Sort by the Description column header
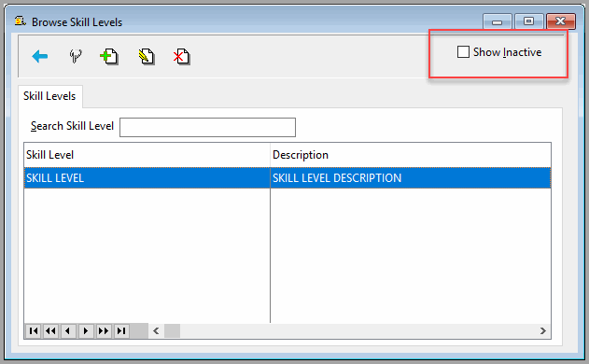Viewport: 589px width, 364px height. coord(411,155)
